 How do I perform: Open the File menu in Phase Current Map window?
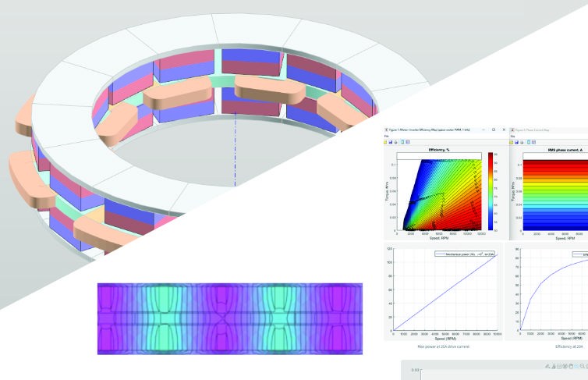pyautogui.click(x=512, y=137)
